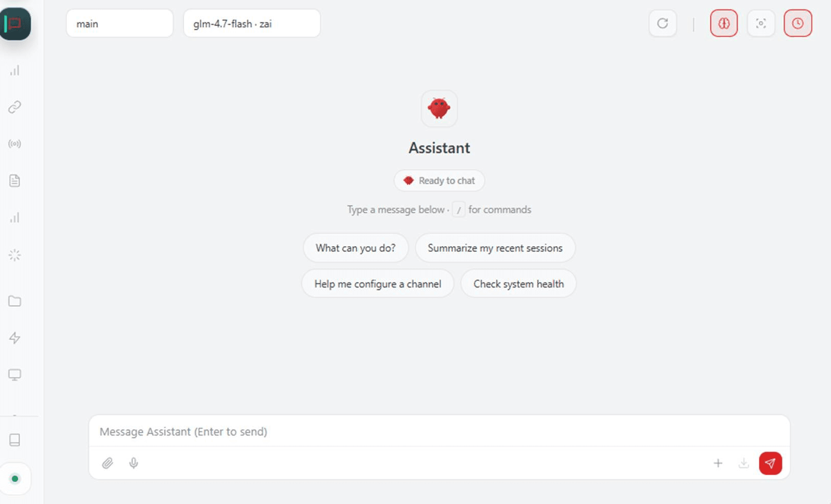Screen dimensions: 831x504
Task: Select the What can you do? suggestion
Action: pyautogui.click(x=356, y=248)
